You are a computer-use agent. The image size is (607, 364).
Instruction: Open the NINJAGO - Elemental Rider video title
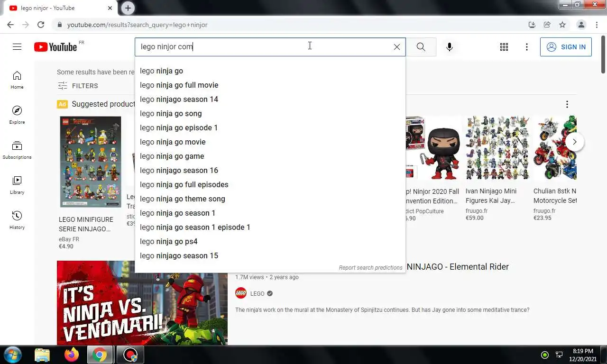pos(457,267)
